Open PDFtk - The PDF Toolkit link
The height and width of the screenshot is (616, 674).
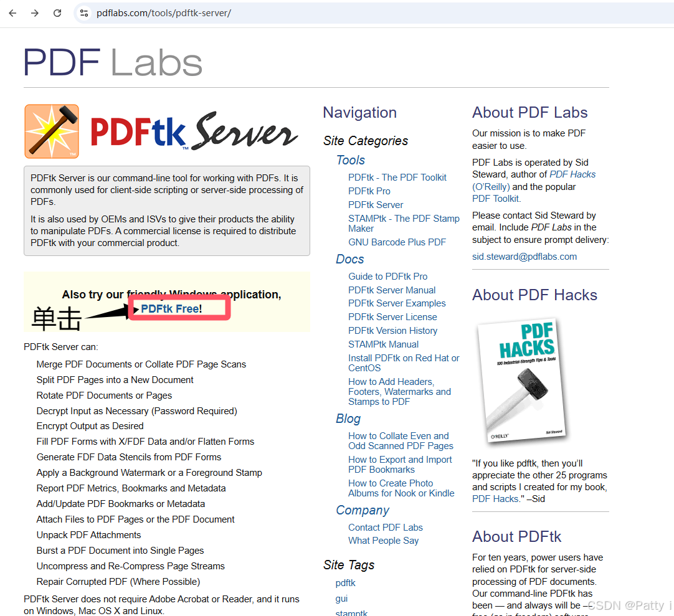click(x=397, y=178)
